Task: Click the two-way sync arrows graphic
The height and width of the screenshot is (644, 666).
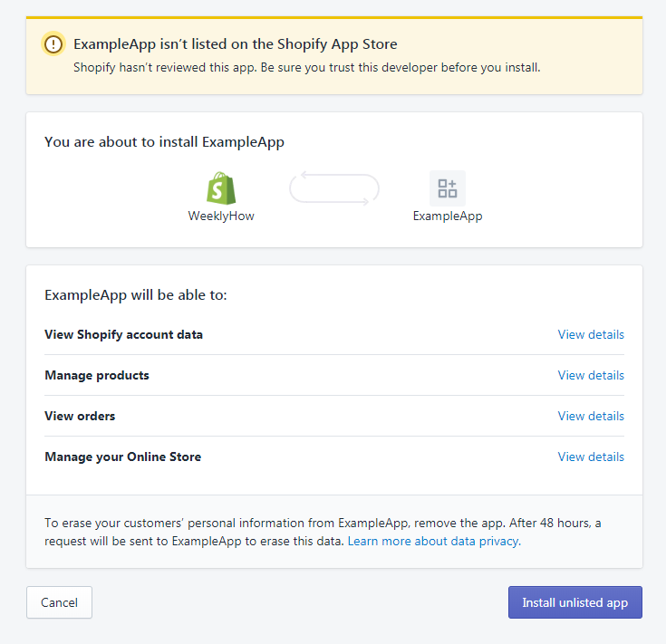Action: tap(334, 188)
